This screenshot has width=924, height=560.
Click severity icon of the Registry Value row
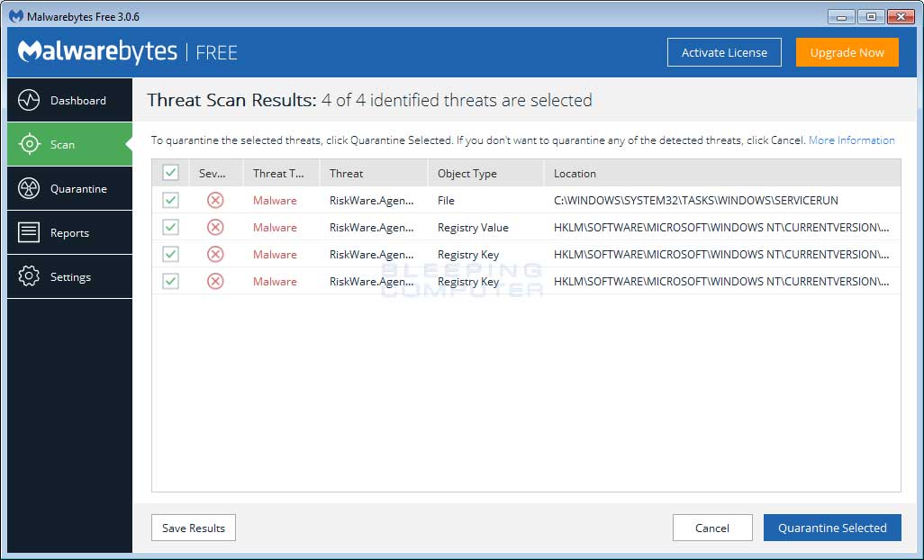215,227
